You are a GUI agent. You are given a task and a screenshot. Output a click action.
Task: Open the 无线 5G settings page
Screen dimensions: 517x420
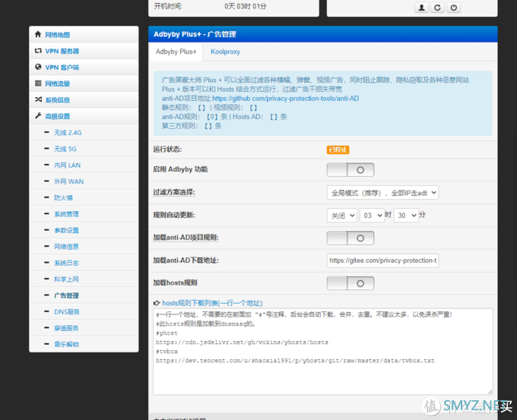click(x=65, y=149)
